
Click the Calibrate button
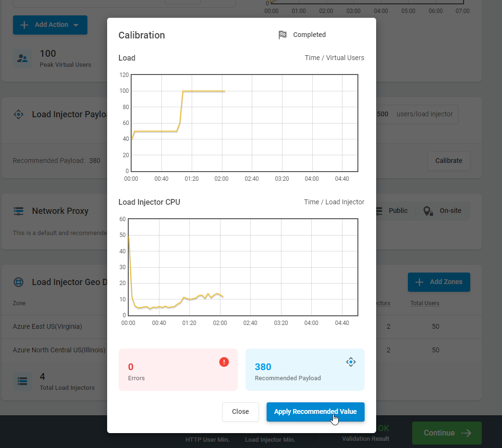pos(448,161)
